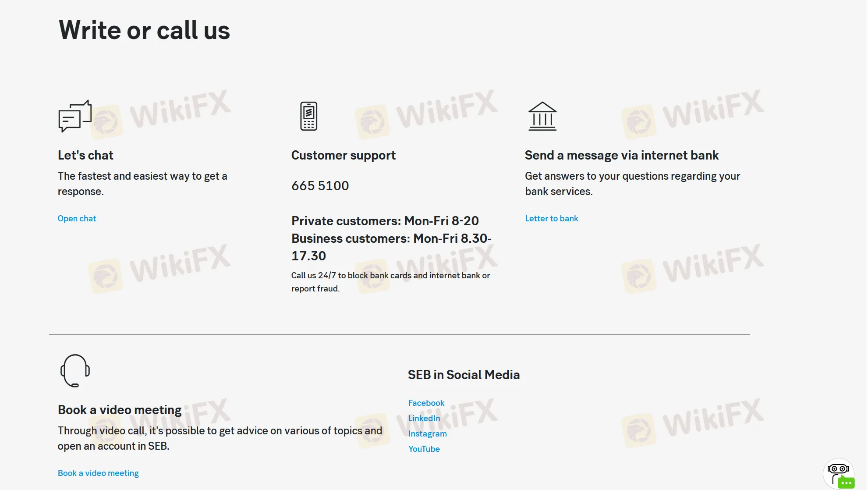The width and height of the screenshot is (868, 490).
Task: Click the headset icon above Book a video meeting
Action: tap(74, 370)
